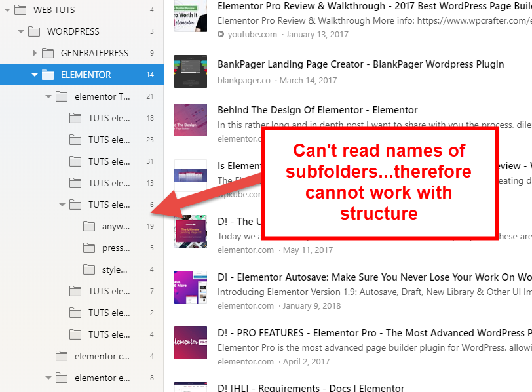Collapse the 'elementor T...' subfolder
Image resolution: width=532 pixels, height=392 pixels.
(48, 97)
